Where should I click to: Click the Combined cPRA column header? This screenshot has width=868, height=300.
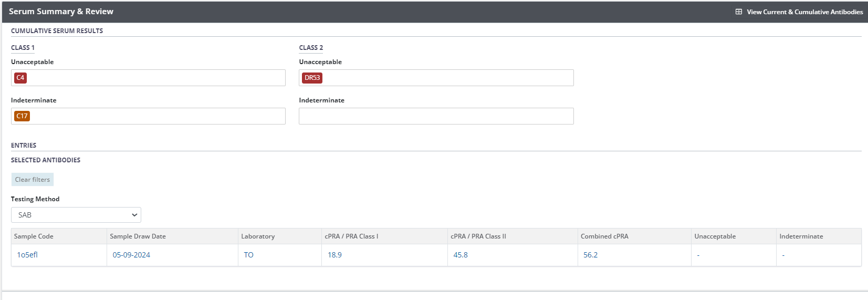click(604, 236)
